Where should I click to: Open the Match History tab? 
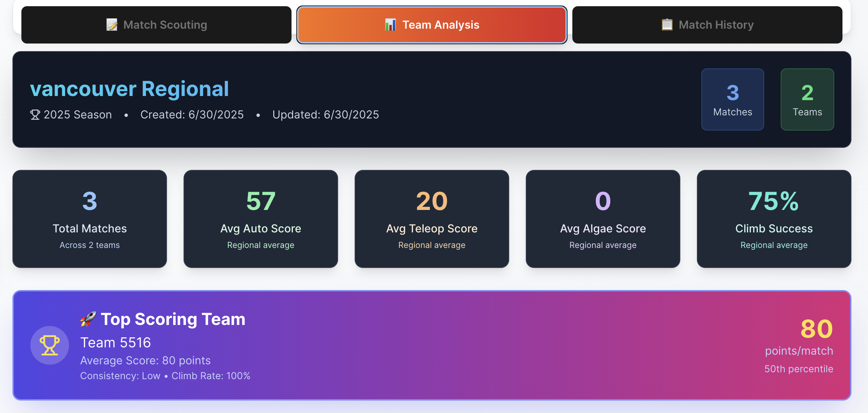coord(707,25)
